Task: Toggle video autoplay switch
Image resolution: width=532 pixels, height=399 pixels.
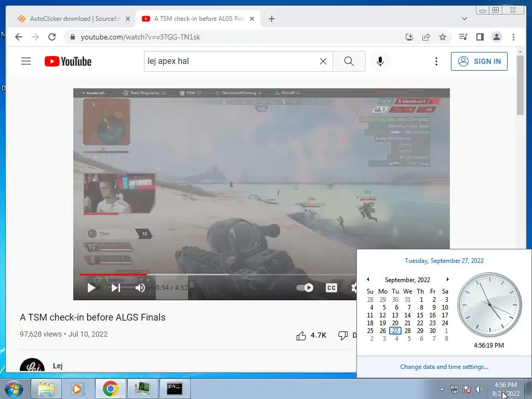Action: pyautogui.click(x=304, y=288)
